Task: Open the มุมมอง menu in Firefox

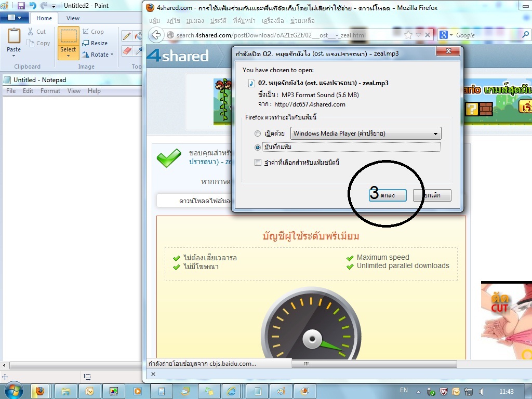Action: point(195,21)
